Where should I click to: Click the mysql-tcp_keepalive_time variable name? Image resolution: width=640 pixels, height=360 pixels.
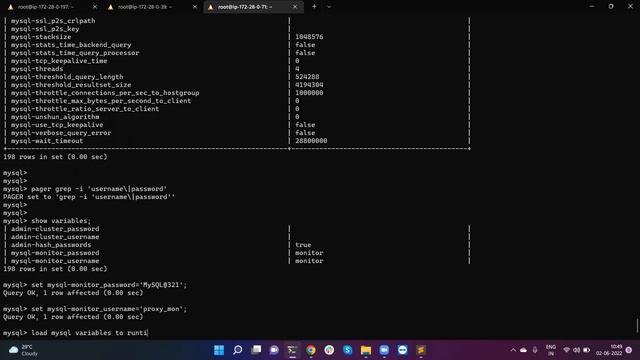(59, 61)
